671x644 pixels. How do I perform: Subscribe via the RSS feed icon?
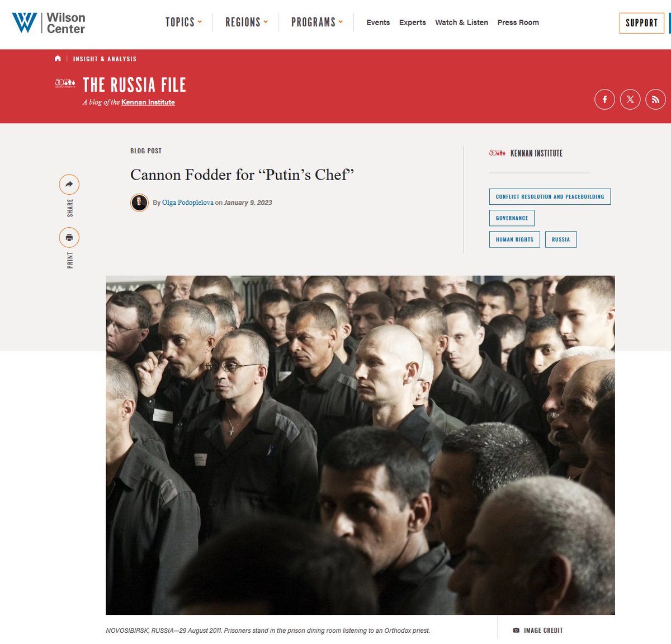tap(655, 100)
